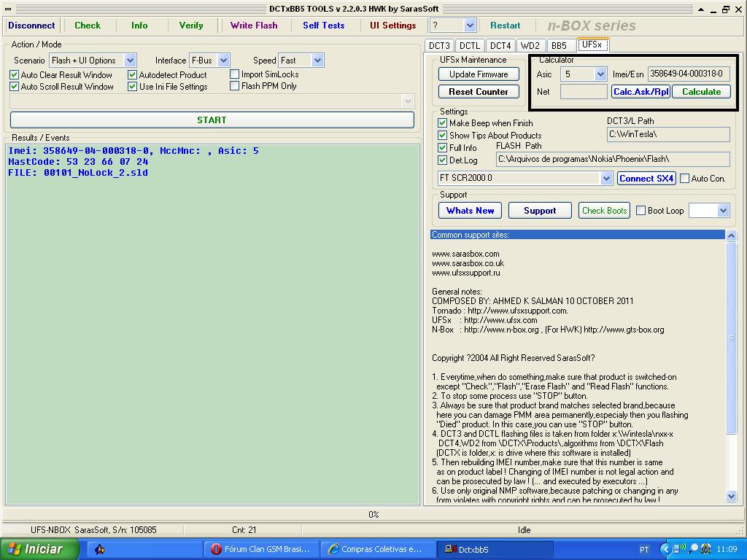This screenshot has height=560, width=747.
Task: Click the Support button
Action: pyautogui.click(x=540, y=211)
